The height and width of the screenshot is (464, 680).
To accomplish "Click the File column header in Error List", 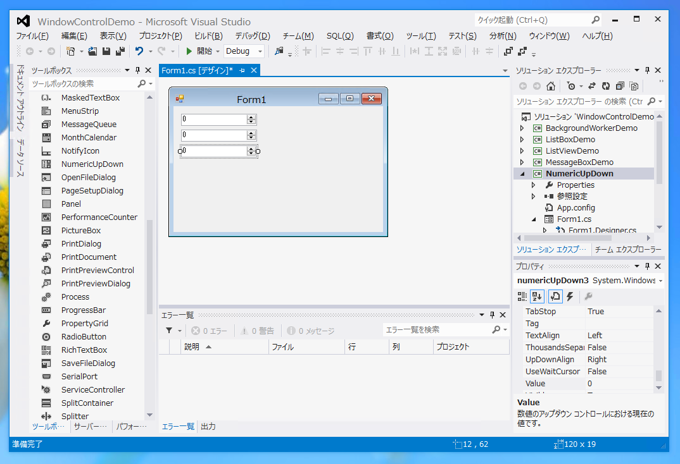I will pos(307,346).
